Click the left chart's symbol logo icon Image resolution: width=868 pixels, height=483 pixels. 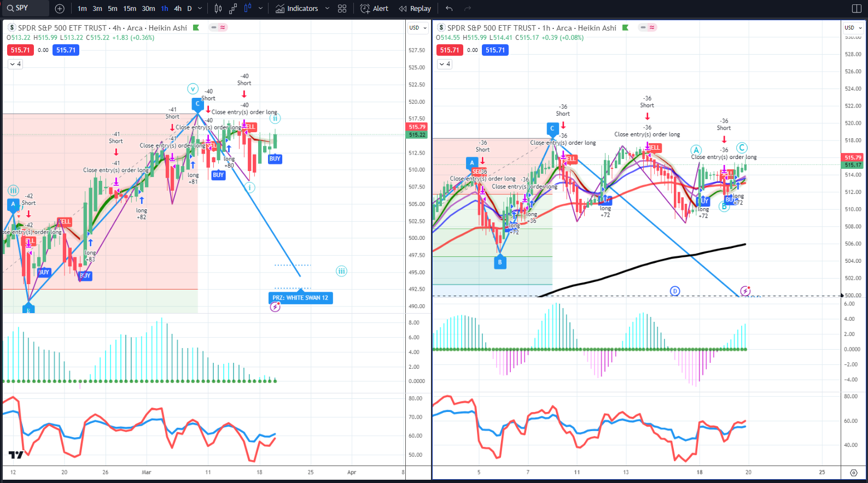(x=12, y=27)
